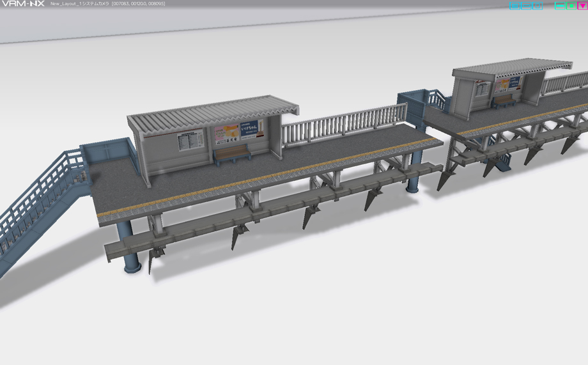588x365 pixels.
Task: Select the bench in the far platform shelter
Action: [503, 100]
